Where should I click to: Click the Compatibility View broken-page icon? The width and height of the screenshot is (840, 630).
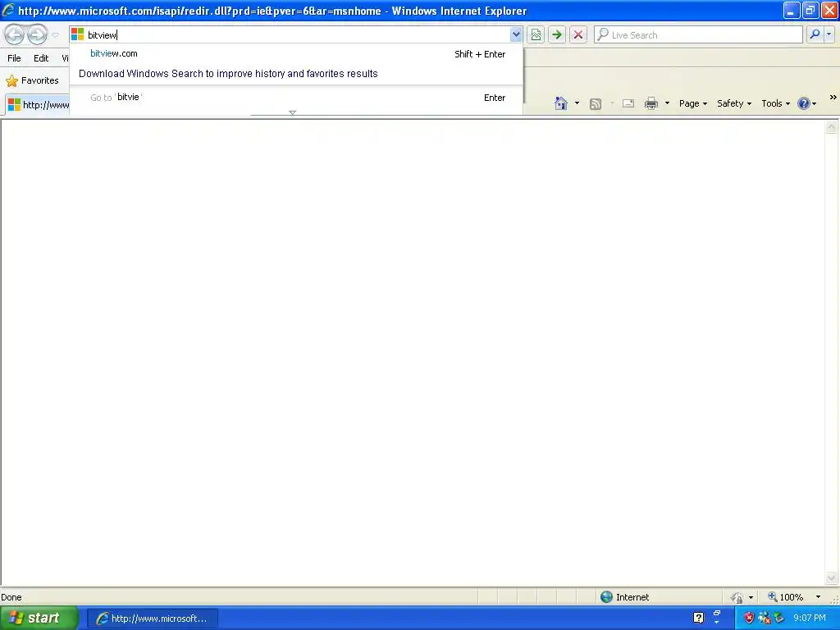pyautogui.click(x=536, y=34)
